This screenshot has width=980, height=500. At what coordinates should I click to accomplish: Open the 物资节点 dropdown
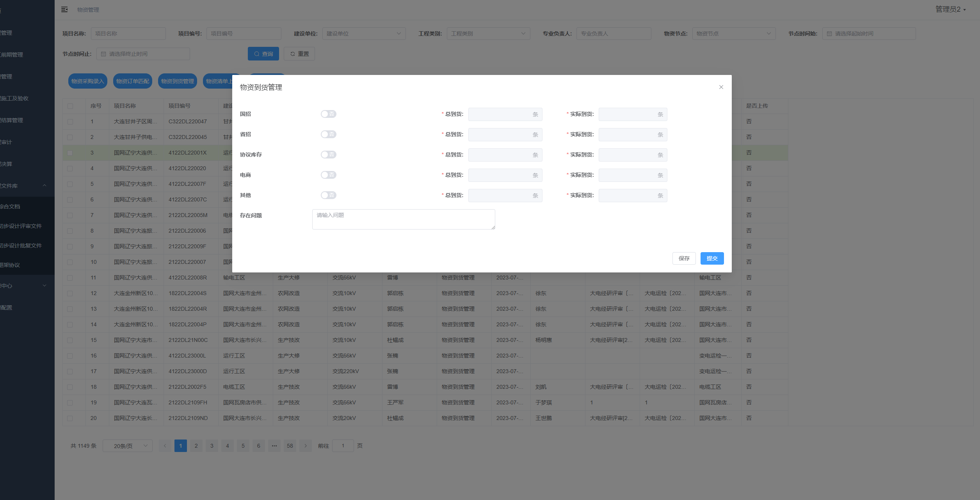[734, 34]
